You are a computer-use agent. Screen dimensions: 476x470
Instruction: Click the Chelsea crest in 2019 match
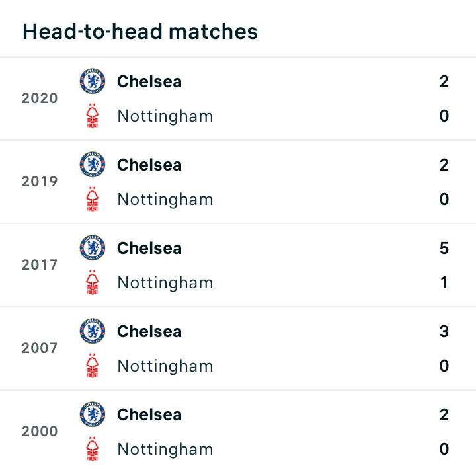(93, 164)
